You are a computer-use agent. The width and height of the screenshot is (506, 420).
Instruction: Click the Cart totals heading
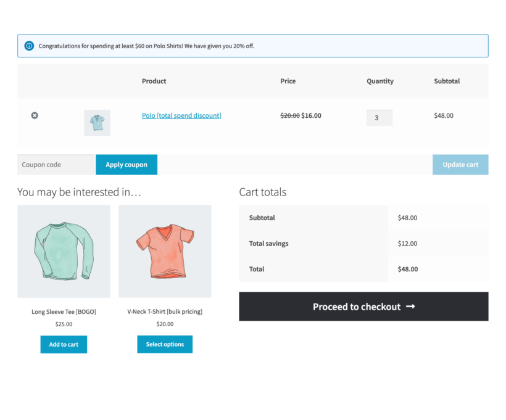click(262, 192)
